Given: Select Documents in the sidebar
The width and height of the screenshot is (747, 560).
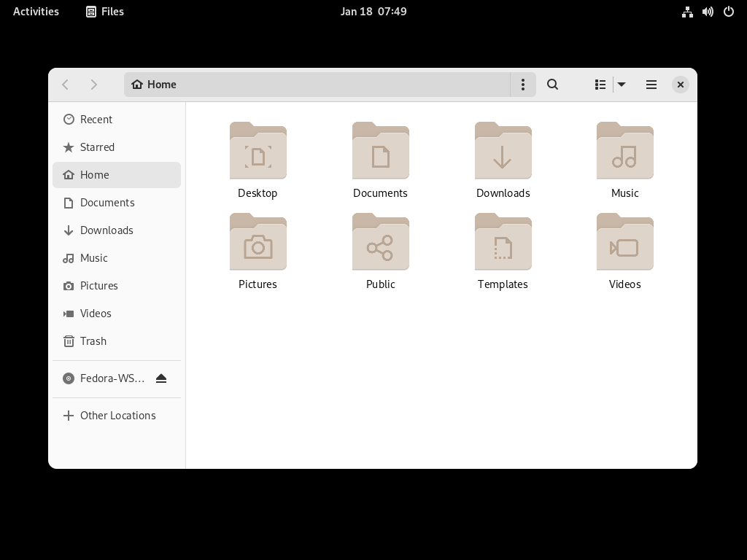Looking at the screenshot, I should 117,203.
